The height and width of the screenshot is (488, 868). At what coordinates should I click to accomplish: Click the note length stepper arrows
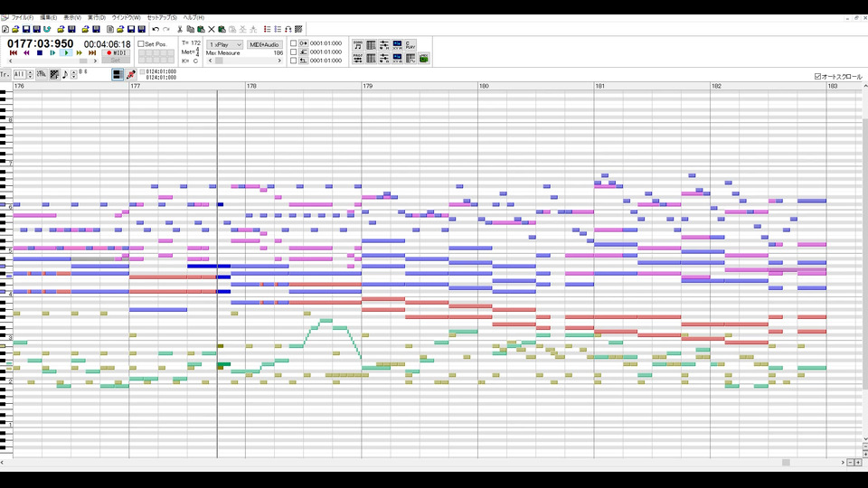(x=74, y=74)
